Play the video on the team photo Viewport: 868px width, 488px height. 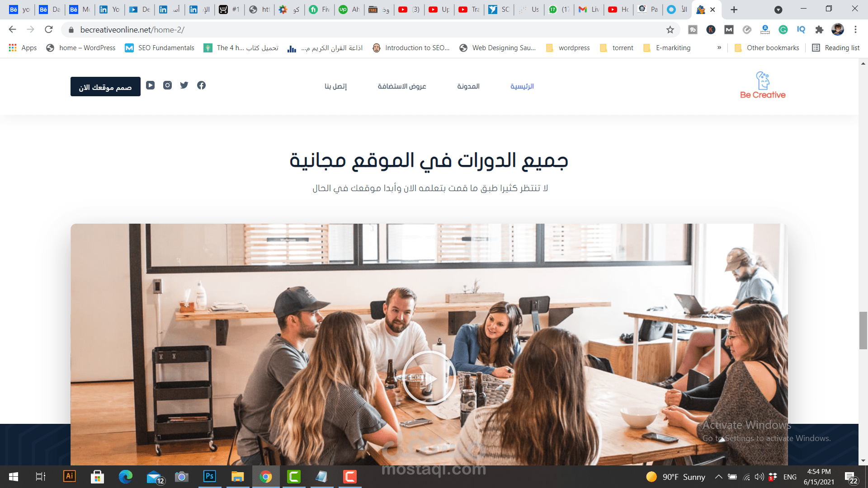tap(429, 378)
